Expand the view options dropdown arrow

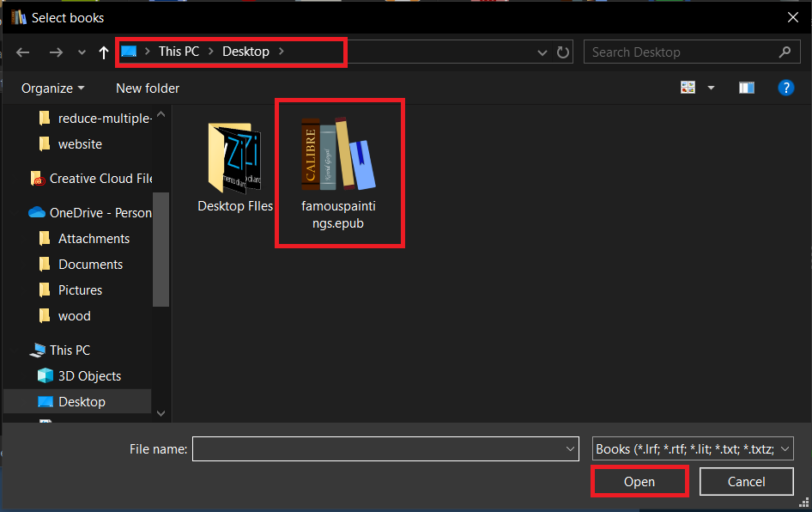click(711, 87)
